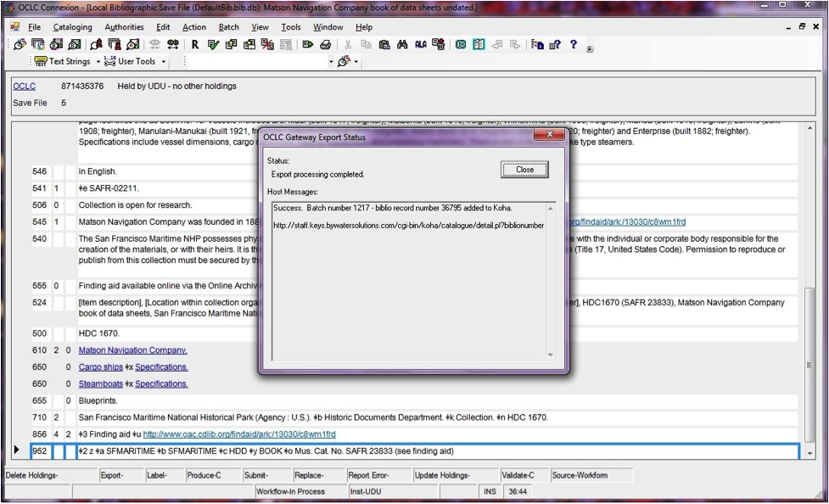Click the Export record green arrow icon
Screen dimensions: 829x504
[308, 44]
